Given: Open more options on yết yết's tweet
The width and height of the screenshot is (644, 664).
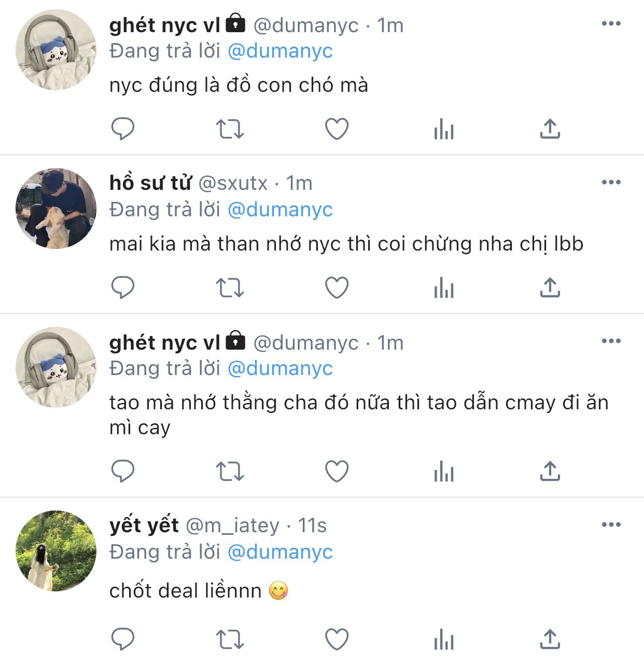Looking at the screenshot, I should tap(611, 524).
